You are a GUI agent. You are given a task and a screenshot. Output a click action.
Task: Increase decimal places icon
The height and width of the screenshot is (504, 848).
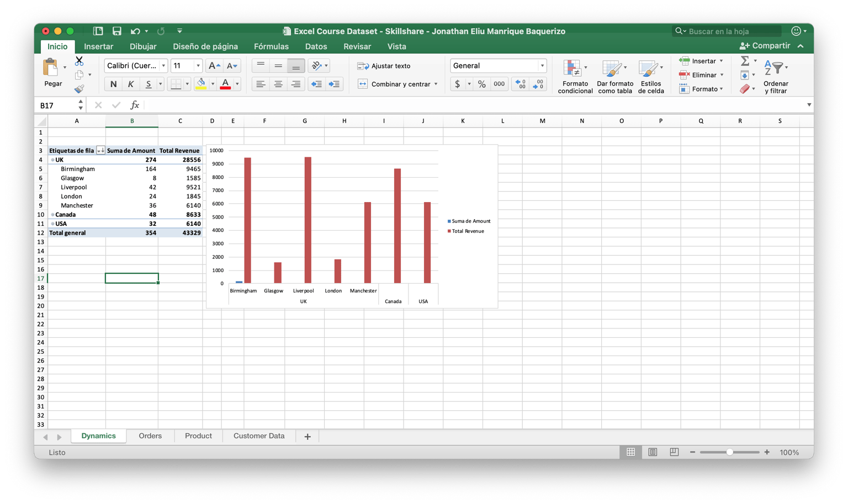coord(521,84)
